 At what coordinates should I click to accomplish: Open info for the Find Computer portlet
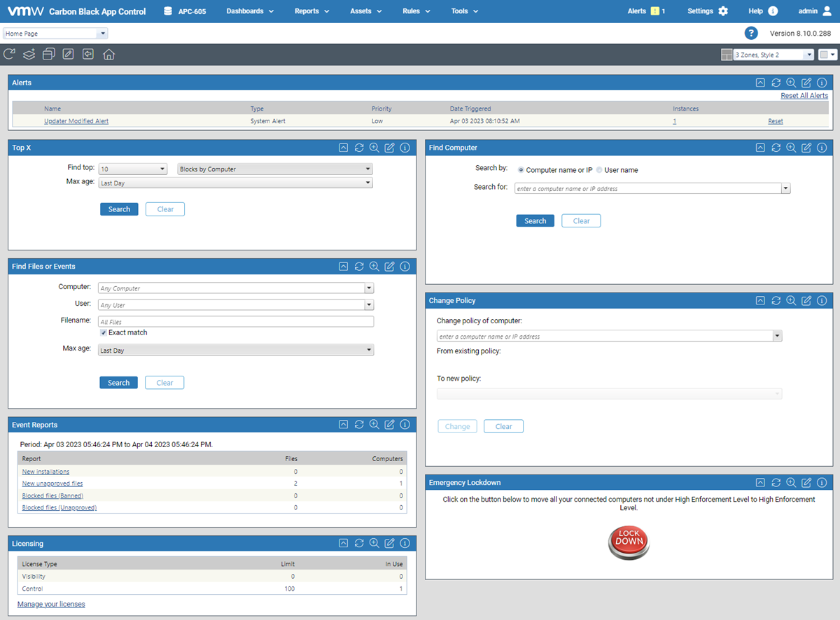point(822,148)
